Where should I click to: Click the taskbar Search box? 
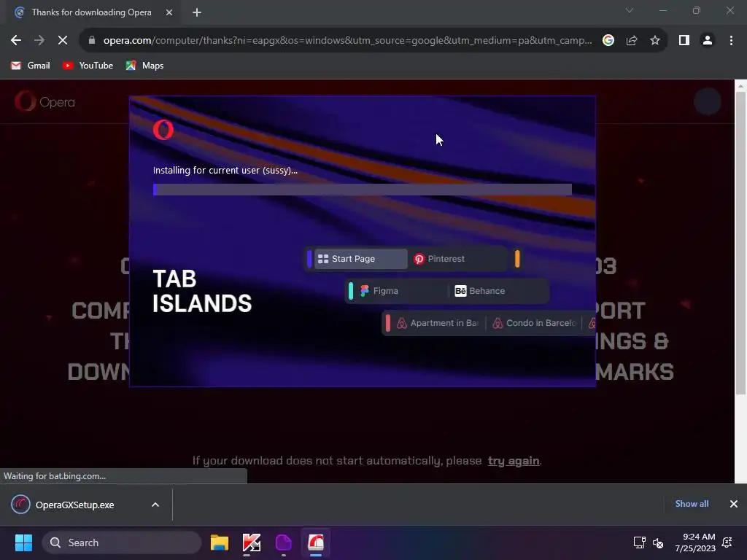[x=122, y=542]
